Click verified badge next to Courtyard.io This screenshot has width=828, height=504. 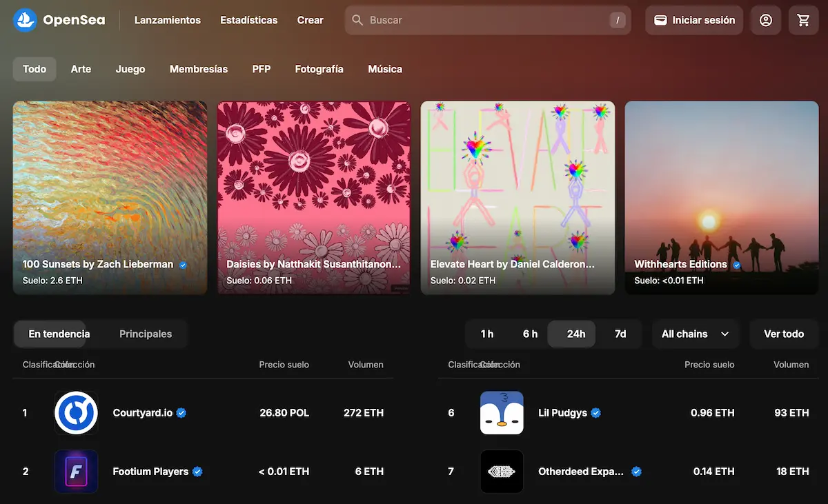[x=181, y=413]
